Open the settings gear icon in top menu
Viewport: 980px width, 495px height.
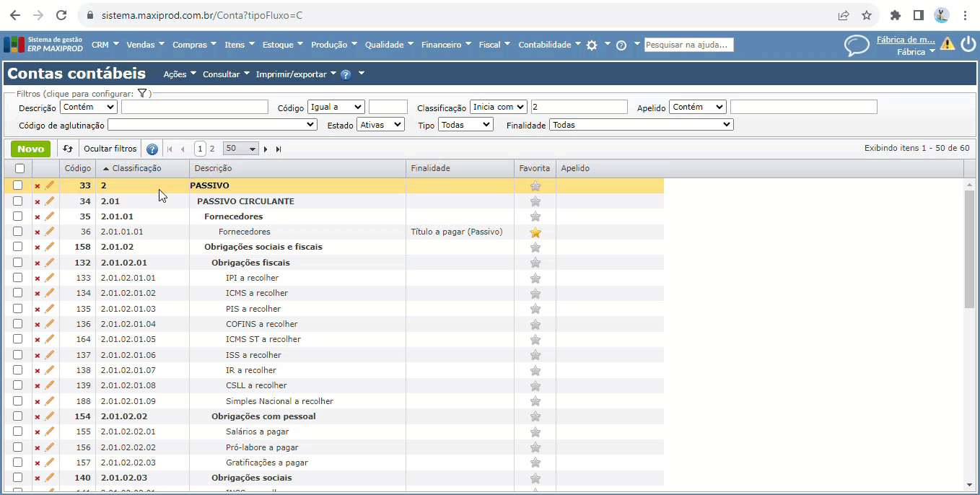(592, 45)
